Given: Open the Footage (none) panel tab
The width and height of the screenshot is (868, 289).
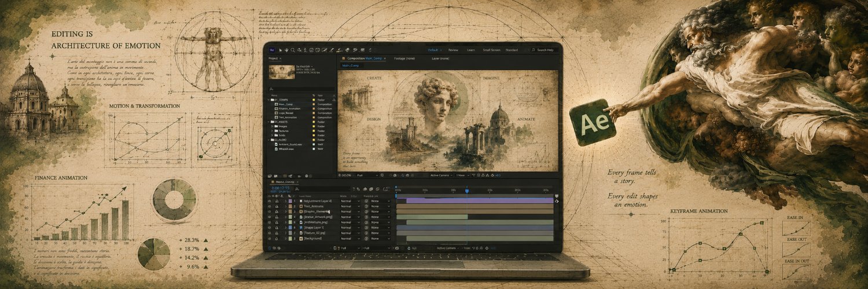Looking at the screenshot, I should pyautogui.click(x=404, y=58).
